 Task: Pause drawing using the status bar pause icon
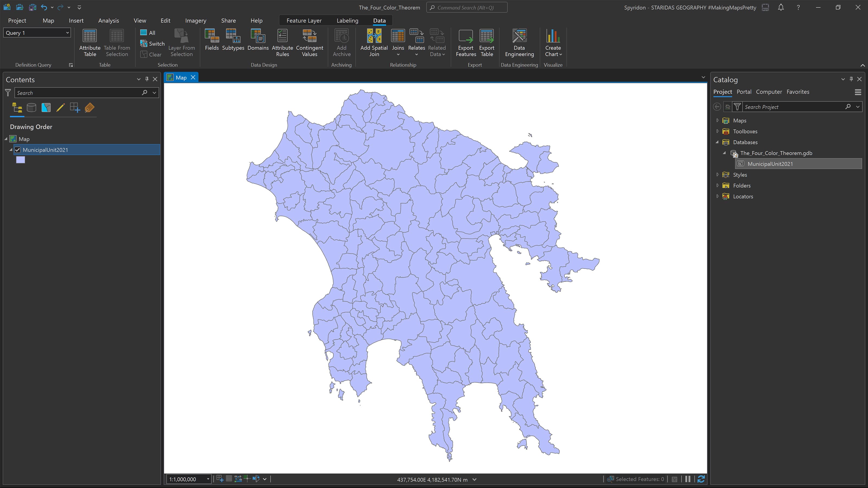coord(688,479)
